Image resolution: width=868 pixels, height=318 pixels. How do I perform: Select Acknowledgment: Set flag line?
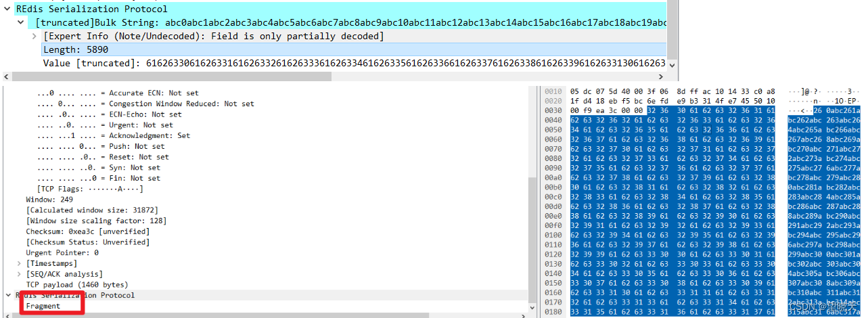point(113,135)
